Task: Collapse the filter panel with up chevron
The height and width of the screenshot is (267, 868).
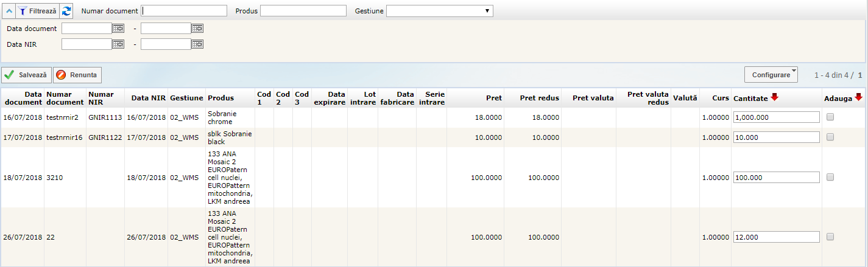Action: point(8,11)
